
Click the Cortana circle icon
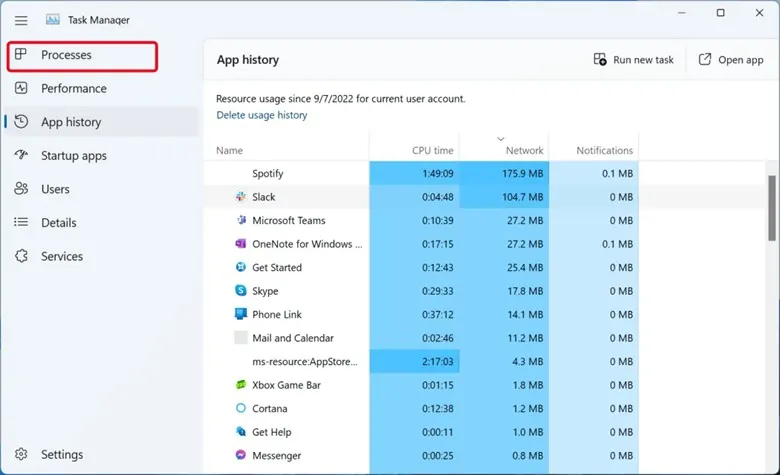pyautogui.click(x=241, y=408)
